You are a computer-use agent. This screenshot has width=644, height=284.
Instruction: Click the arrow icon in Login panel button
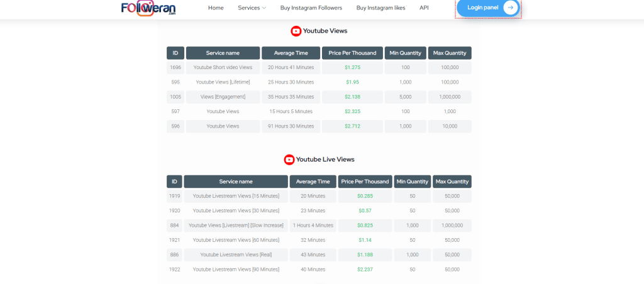point(511,8)
